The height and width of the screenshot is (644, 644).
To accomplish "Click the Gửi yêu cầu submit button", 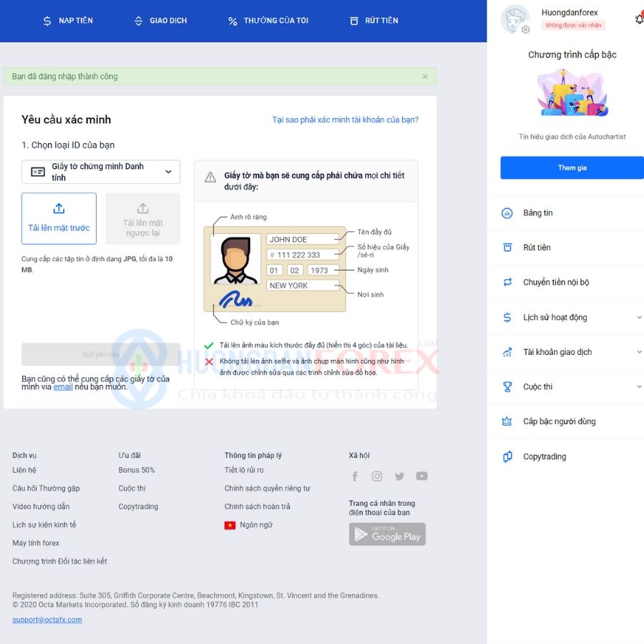I will [x=101, y=354].
